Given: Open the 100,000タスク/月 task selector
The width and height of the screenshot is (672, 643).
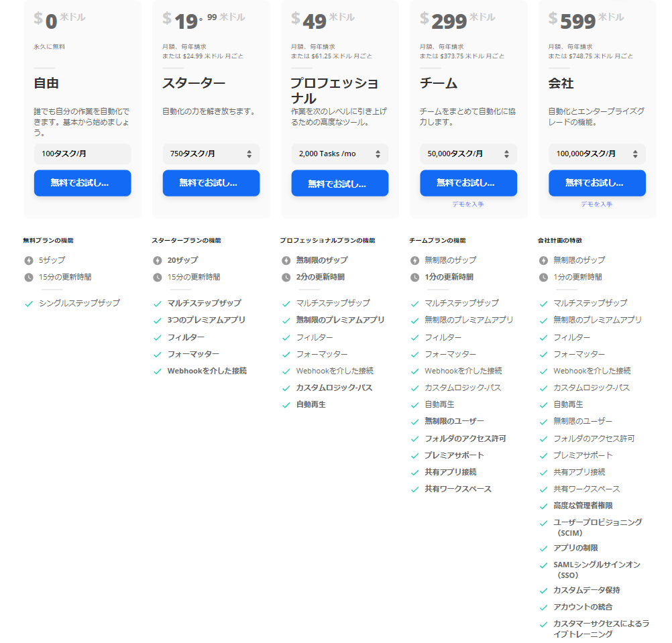Looking at the screenshot, I should point(597,154).
